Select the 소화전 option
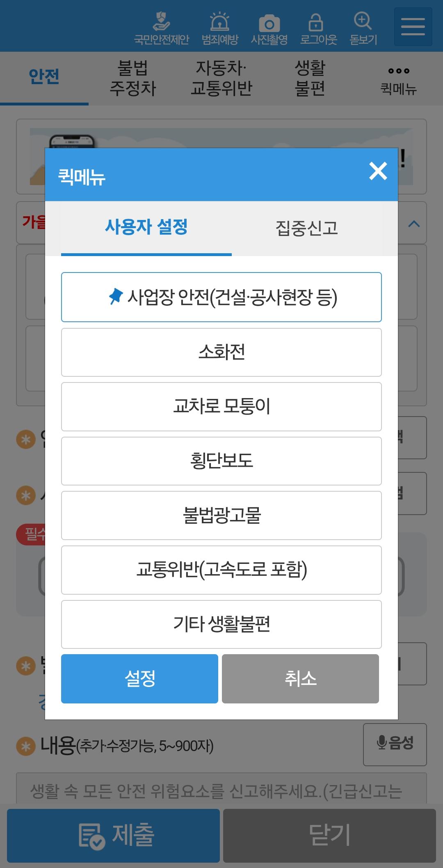Image resolution: width=443 pixels, height=868 pixels. pyautogui.click(x=221, y=352)
